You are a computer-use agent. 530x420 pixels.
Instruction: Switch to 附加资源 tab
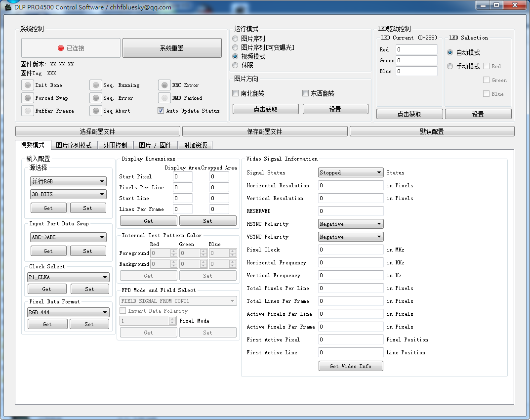195,145
